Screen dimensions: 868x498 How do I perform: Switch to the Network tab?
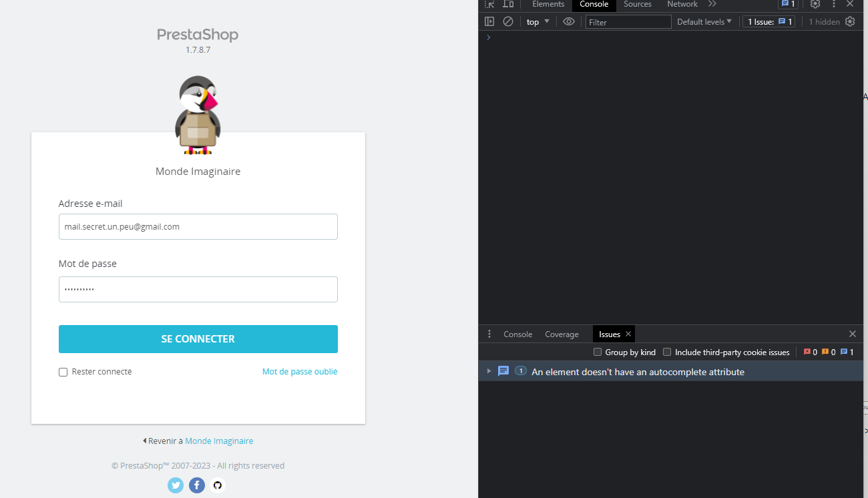682,4
